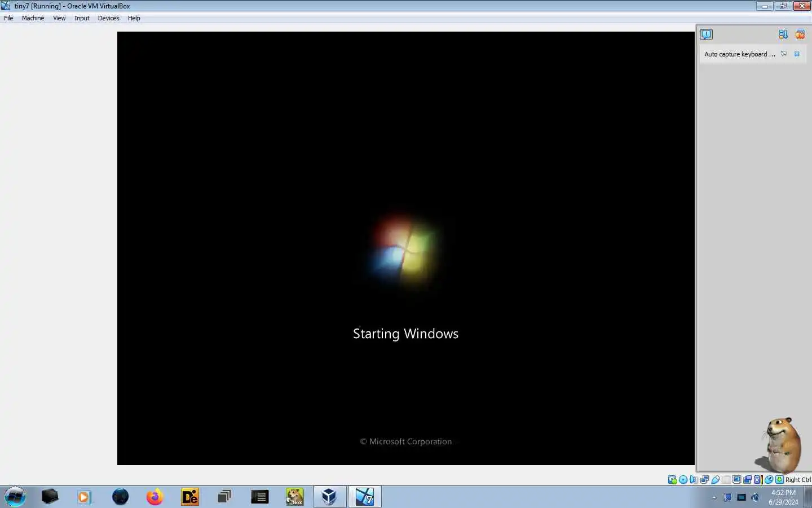Click the audio status icon

[694, 480]
